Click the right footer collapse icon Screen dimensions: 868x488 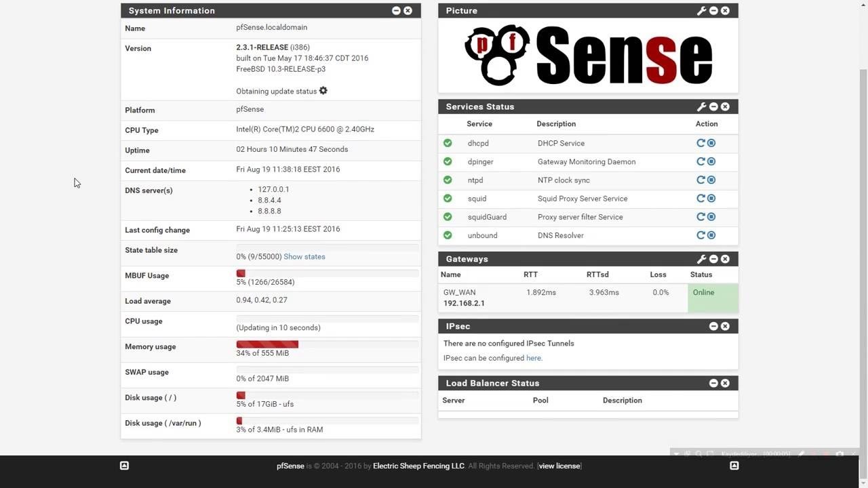734,466
